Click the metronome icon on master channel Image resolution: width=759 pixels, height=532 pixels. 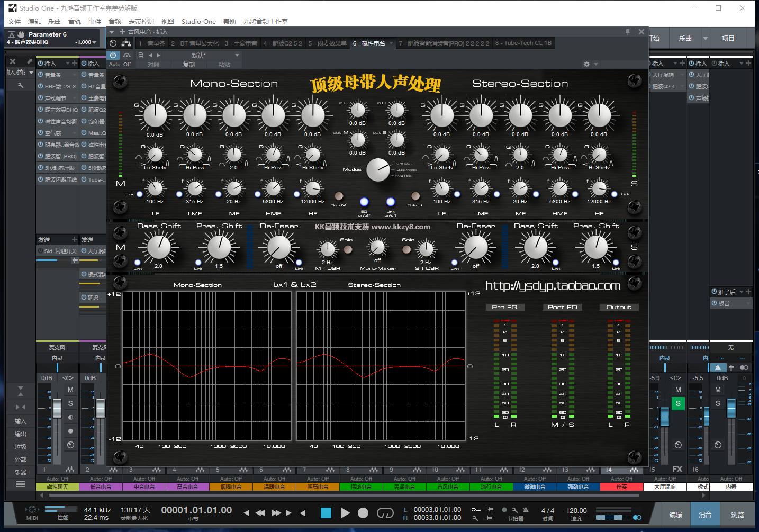[x=718, y=367]
